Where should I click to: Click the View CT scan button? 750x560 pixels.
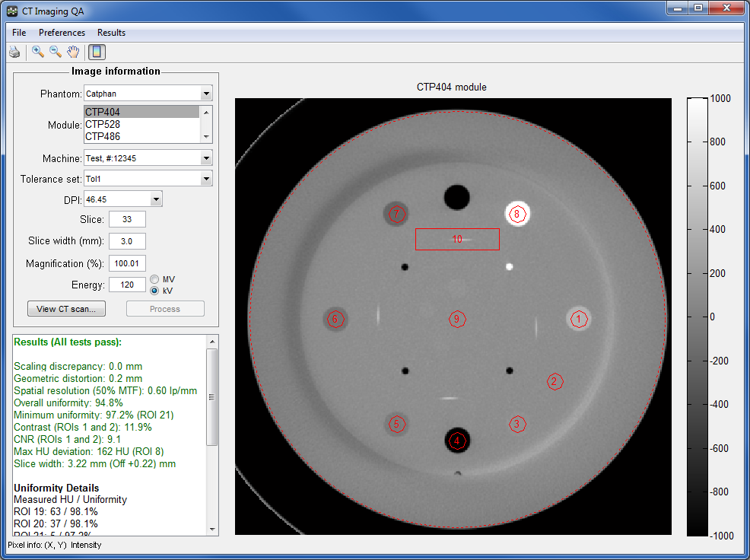click(x=67, y=309)
